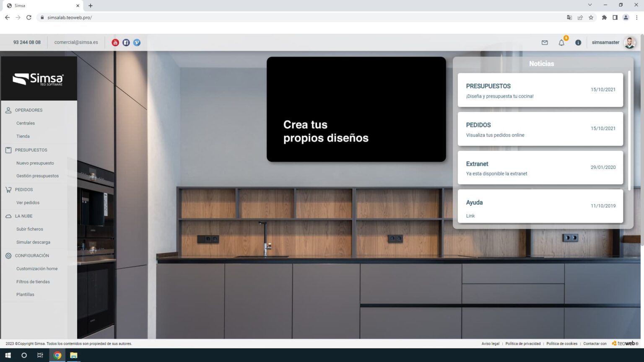Click the Facebook icon in header
This screenshot has width=644, height=362.
126,42
